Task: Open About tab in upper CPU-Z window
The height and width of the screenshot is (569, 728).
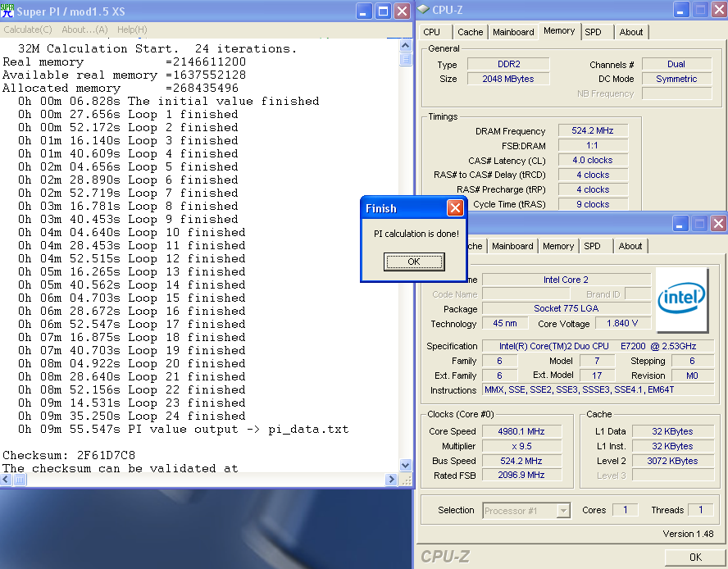Action: coord(631,32)
